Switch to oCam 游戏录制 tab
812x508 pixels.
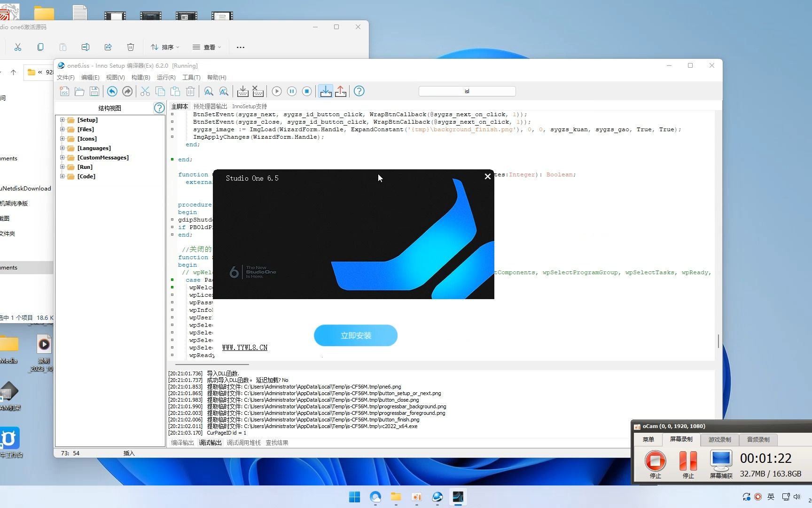click(x=720, y=439)
